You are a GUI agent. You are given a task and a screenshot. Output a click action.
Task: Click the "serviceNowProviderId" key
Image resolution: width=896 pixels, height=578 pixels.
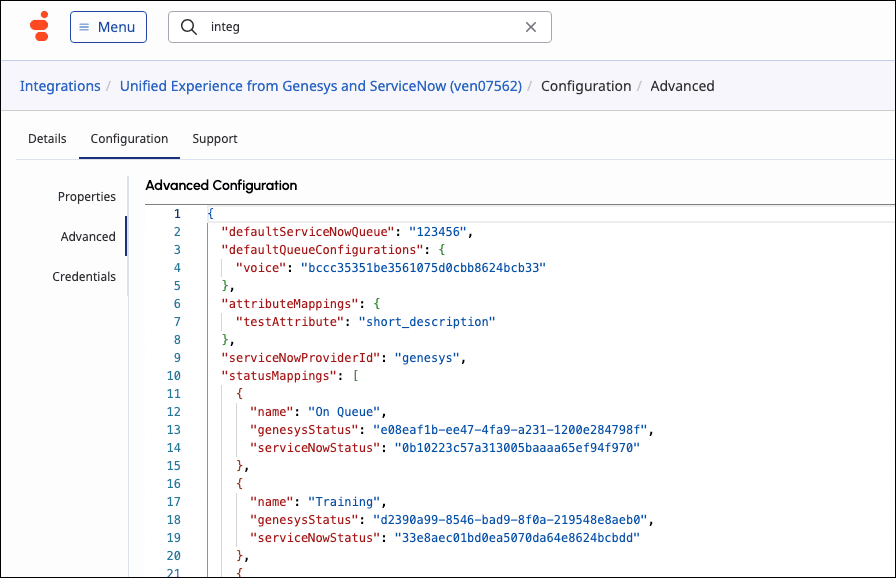coord(301,358)
